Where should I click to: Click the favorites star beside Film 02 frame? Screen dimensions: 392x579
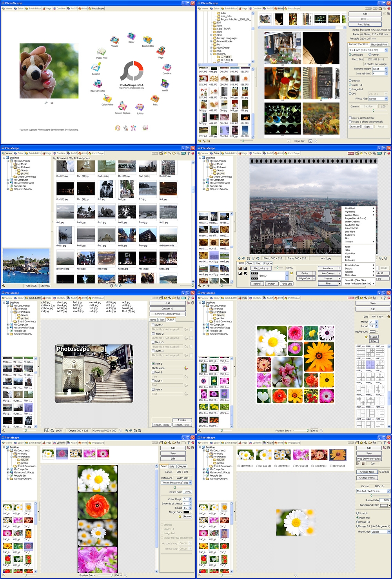(291, 273)
